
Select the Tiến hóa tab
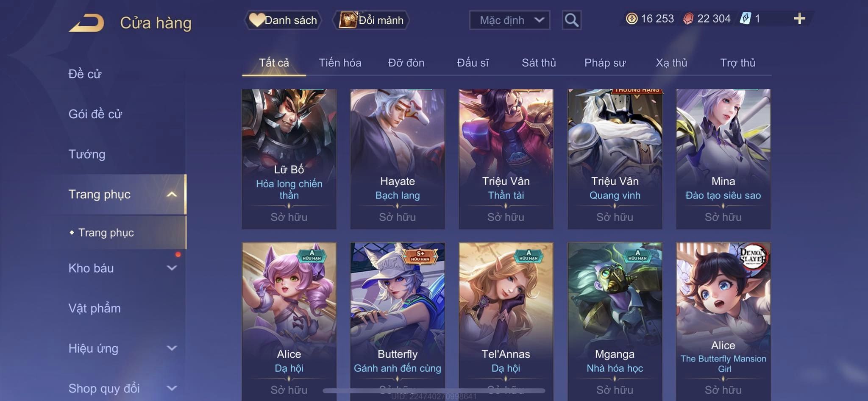click(340, 63)
